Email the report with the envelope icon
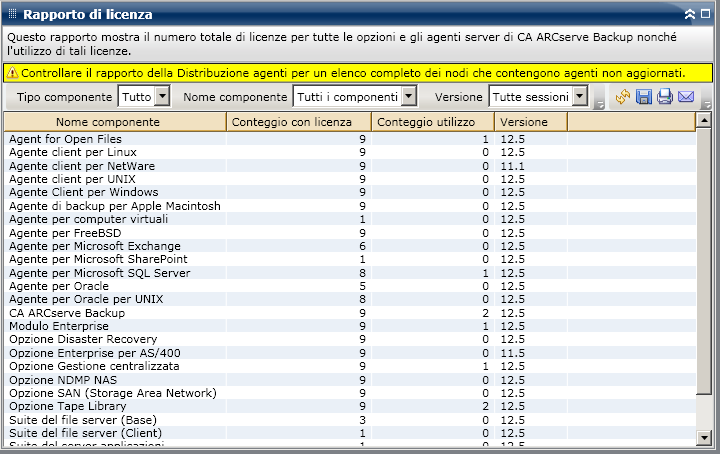The image size is (720, 454). (686, 97)
